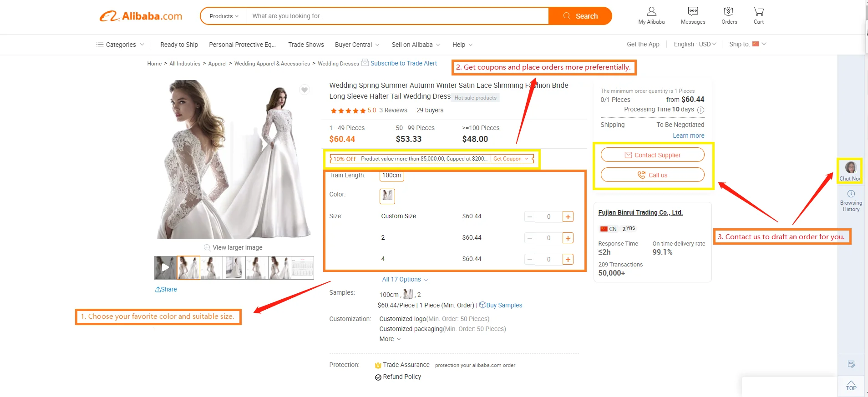The height and width of the screenshot is (397, 868).
Task: Open Wedding Apparel & Accessories breadcrumb
Action: pyautogui.click(x=272, y=64)
